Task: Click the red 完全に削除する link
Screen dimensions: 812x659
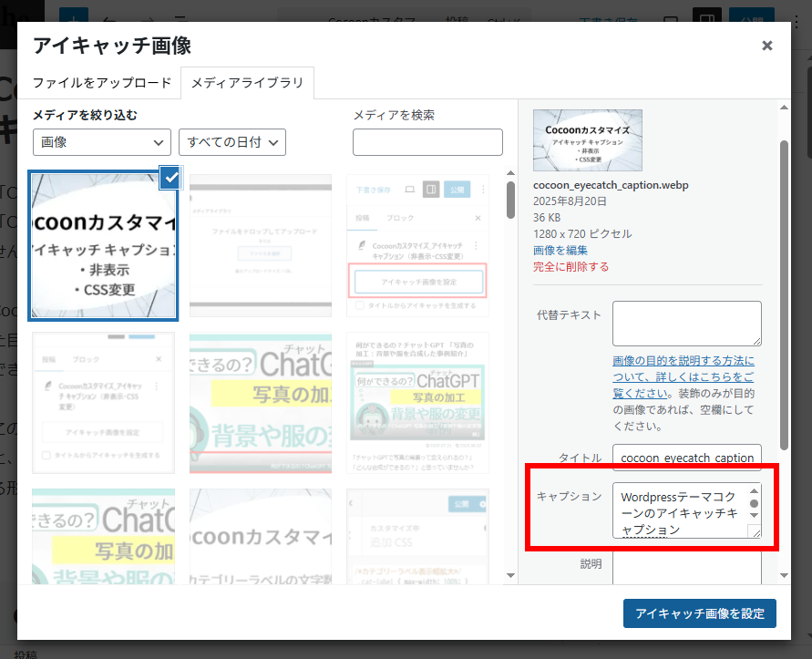Action: coord(571,267)
